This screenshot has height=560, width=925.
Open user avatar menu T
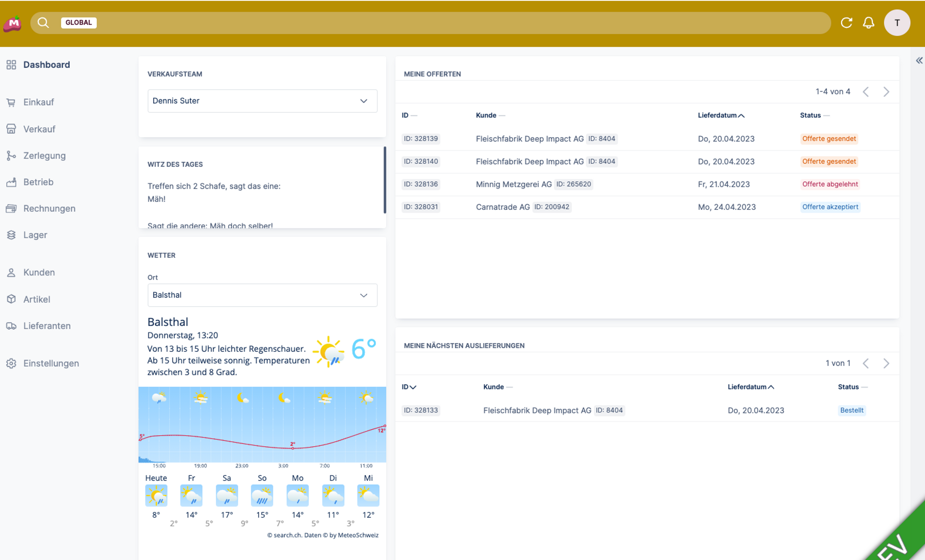[897, 23]
